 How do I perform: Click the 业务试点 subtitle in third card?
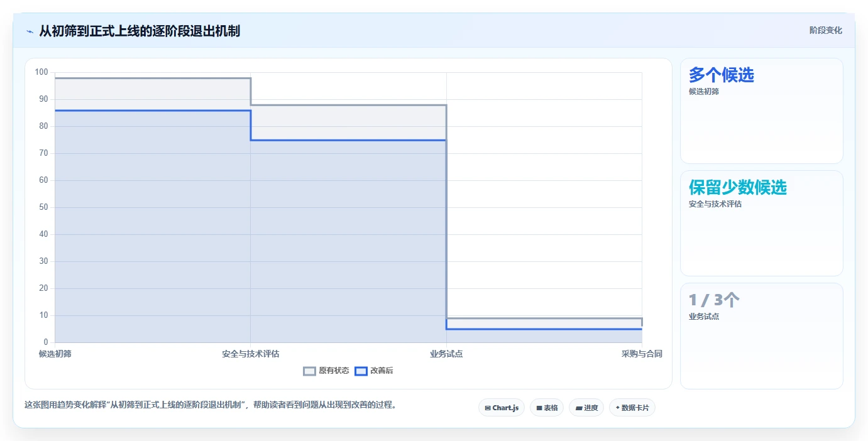tap(704, 316)
